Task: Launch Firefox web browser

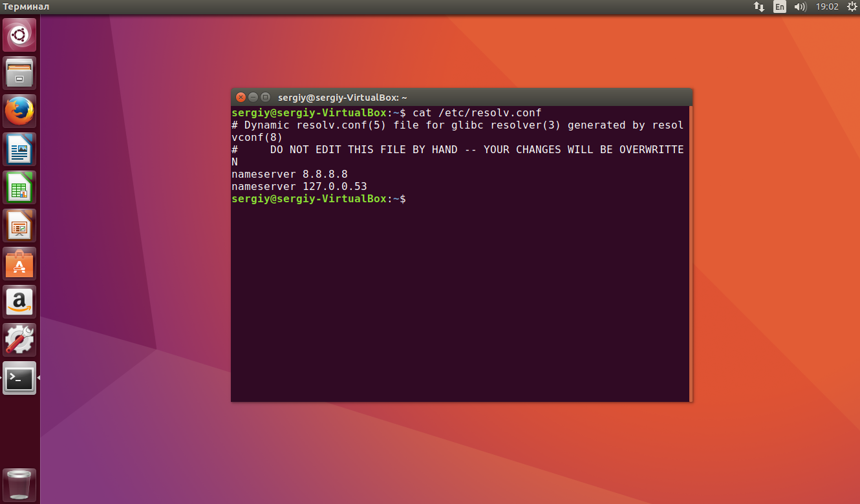Action: point(20,111)
